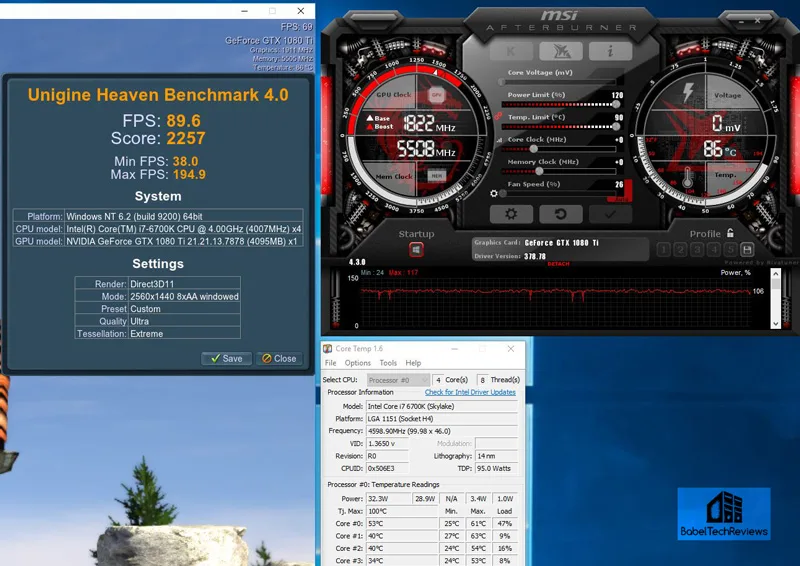800x566 pixels.
Task: Launch Kombustor via the center logo button
Action: tap(561, 51)
